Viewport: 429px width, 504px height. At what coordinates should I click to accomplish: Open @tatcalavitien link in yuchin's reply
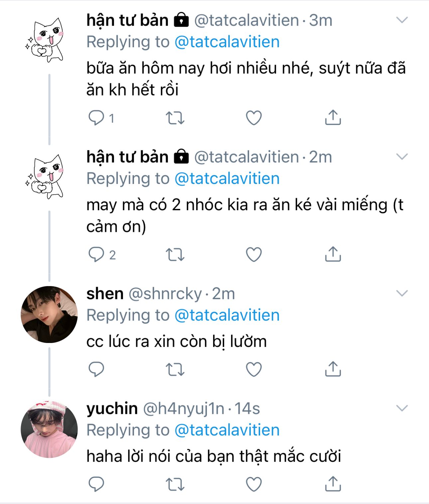pyautogui.click(x=227, y=430)
